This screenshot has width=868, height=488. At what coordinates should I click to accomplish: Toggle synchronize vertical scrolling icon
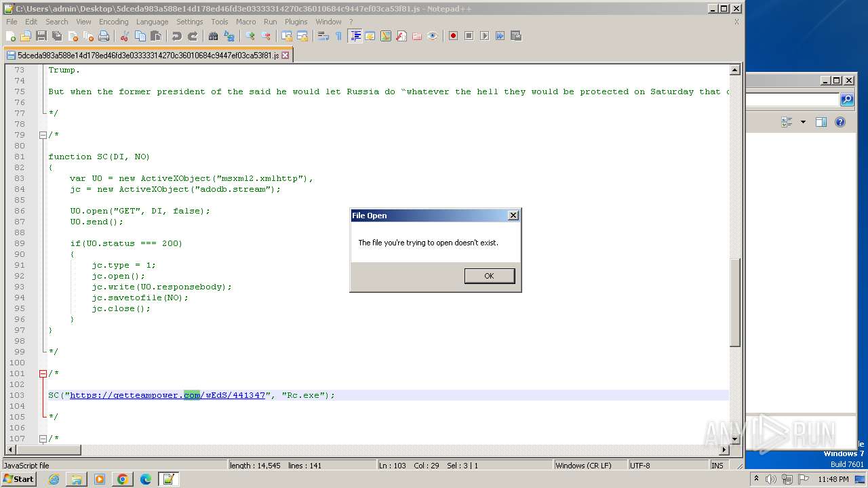click(287, 36)
